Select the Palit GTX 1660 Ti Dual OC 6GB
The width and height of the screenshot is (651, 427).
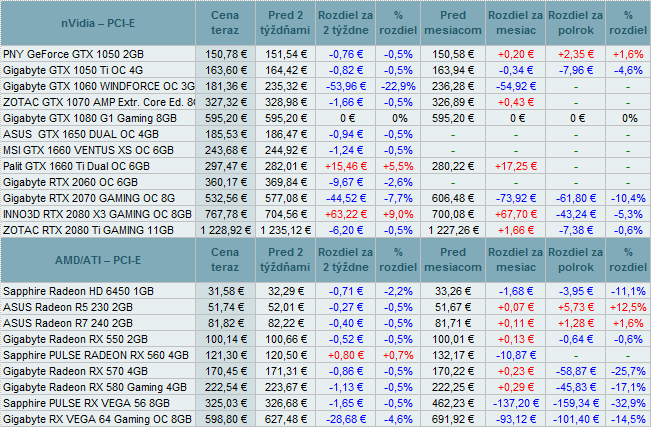click(x=77, y=164)
